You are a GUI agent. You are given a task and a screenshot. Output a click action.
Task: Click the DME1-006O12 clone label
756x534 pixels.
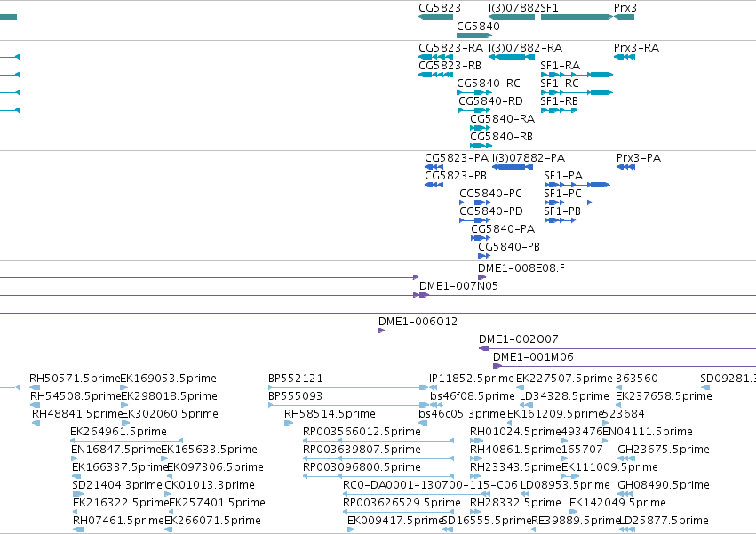coord(418,322)
